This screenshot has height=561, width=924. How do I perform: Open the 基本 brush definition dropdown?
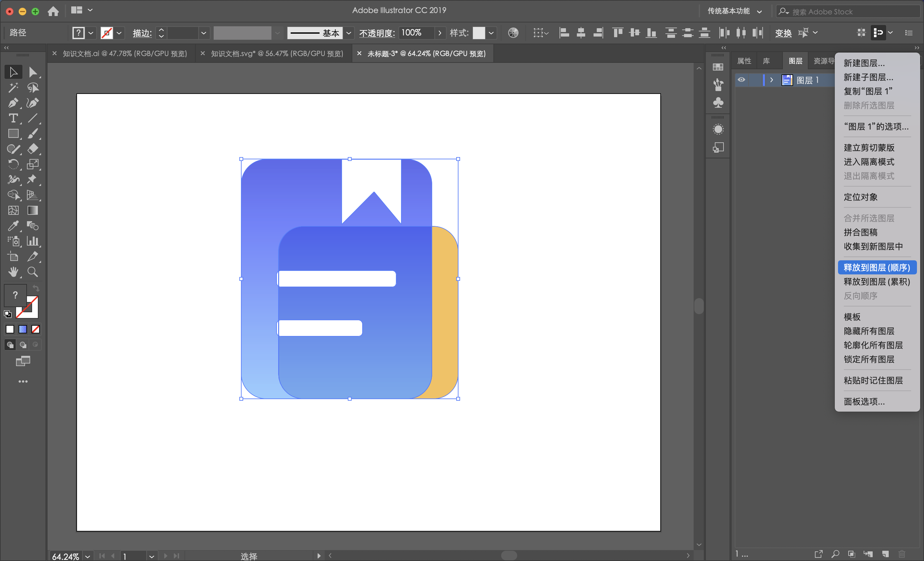click(349, 33)
